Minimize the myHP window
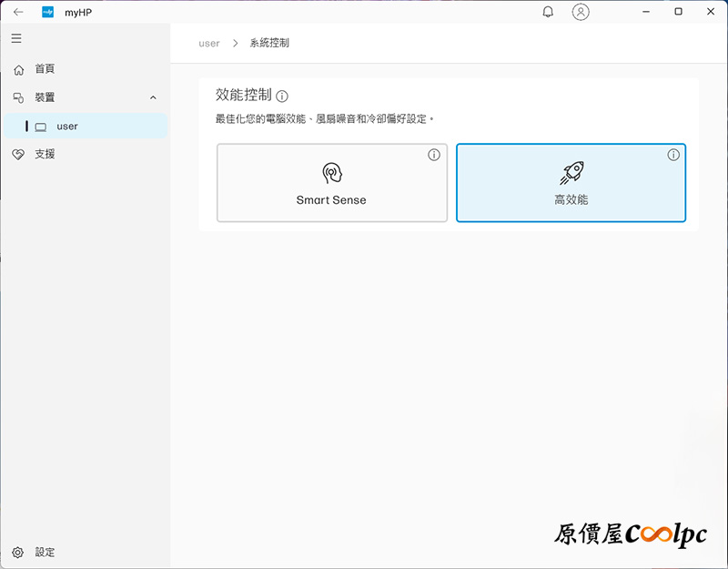Screen dimensions: 728x569 [646, 12]
